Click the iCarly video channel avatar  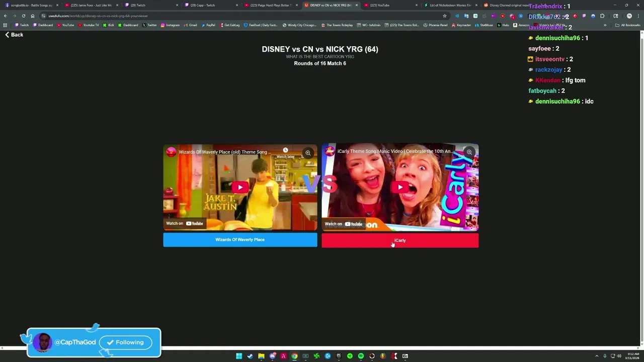pyautogui.click(x=330, y=151)
